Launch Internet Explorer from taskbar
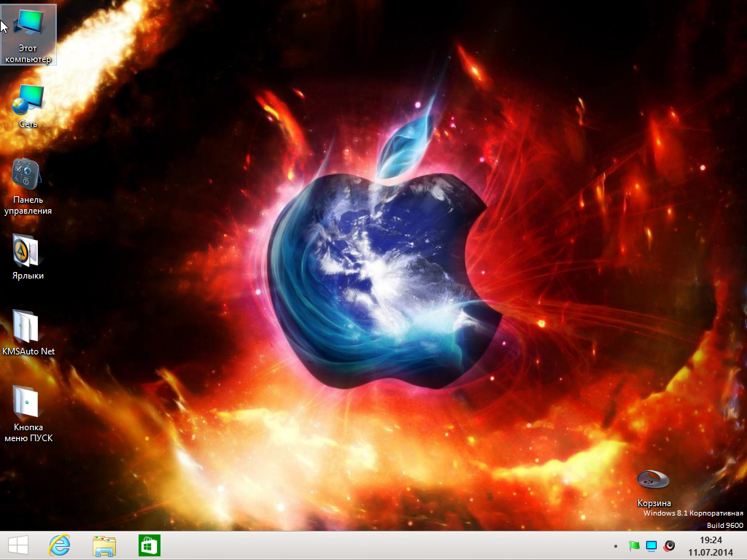This screenshot has height=560, width=747. pyautogui.click(x=60, y=545)
